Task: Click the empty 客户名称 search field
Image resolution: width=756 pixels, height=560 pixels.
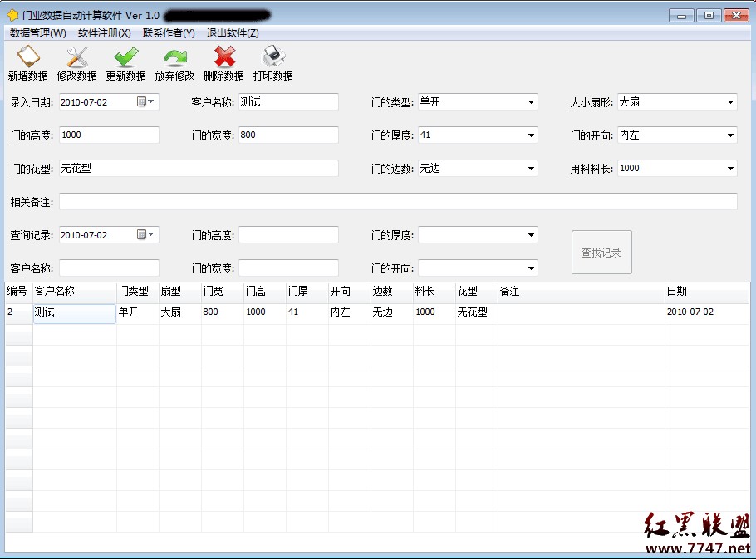Action: 109,268
